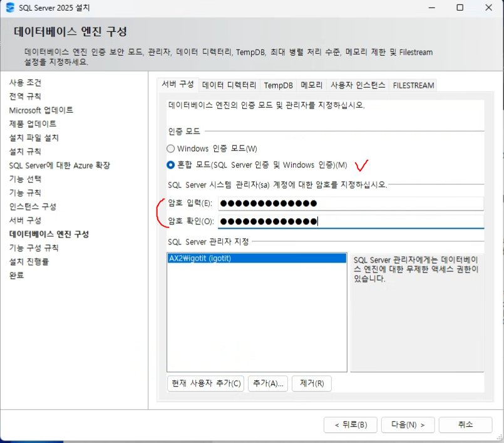504x443 pixels.
Task: Click 현재 사용자 추가 button
Action: click(x=206, y=383)
